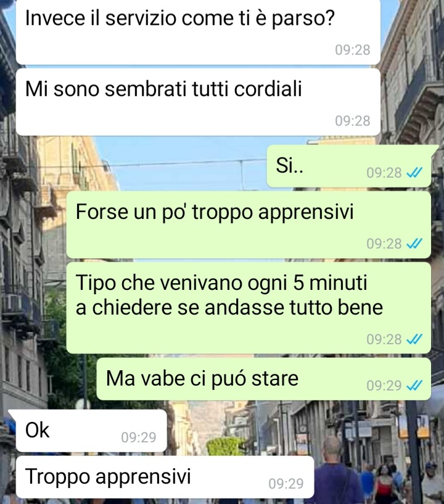This screenshot has height=504, width=444.
Task: Tap the 'Tipo che venivano ogni 5 minuti' message
Action: coord(249,308)
